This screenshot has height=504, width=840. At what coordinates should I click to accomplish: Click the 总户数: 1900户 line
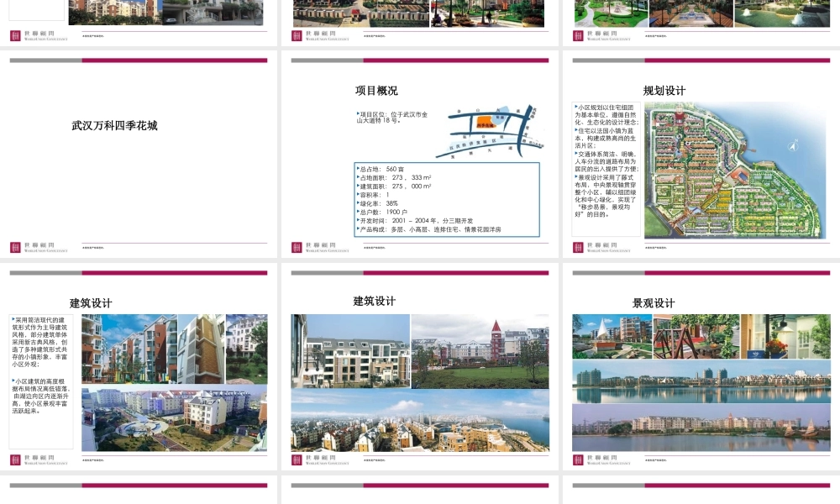click(382, 212)
